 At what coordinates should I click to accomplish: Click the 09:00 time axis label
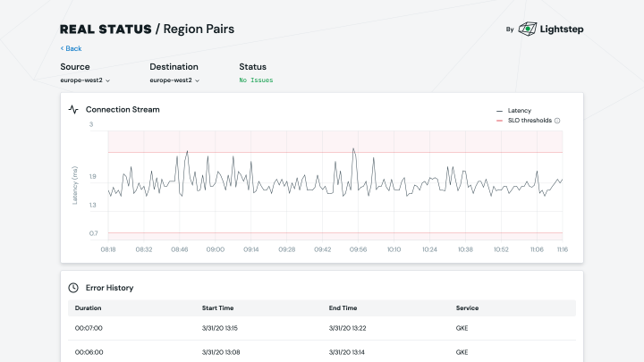[216, 249]
